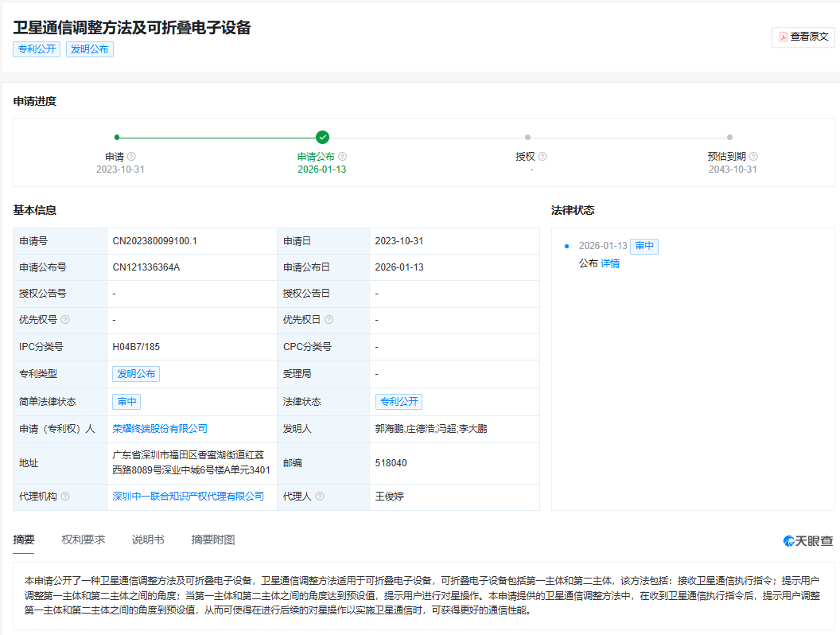Click help icon next to 申请 step
The width and height of the screenshot is (840, 635).
tap(132, 157)
